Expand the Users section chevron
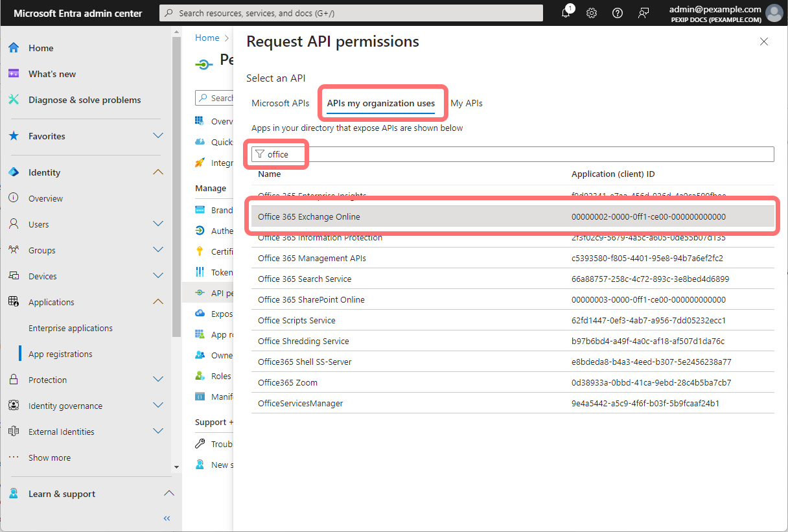The height and width of the screenshot is (532, 788). [157, 224]
